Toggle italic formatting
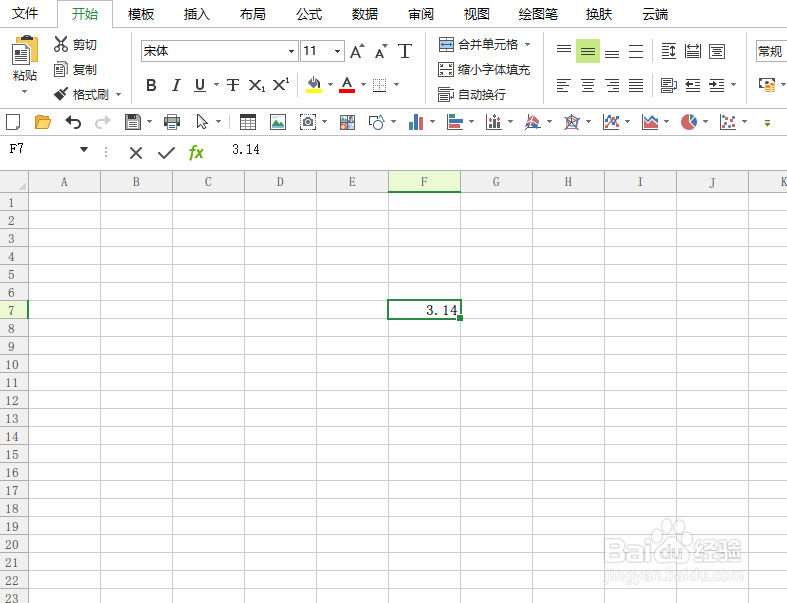The image size is (787, 603). coord(176,85)
